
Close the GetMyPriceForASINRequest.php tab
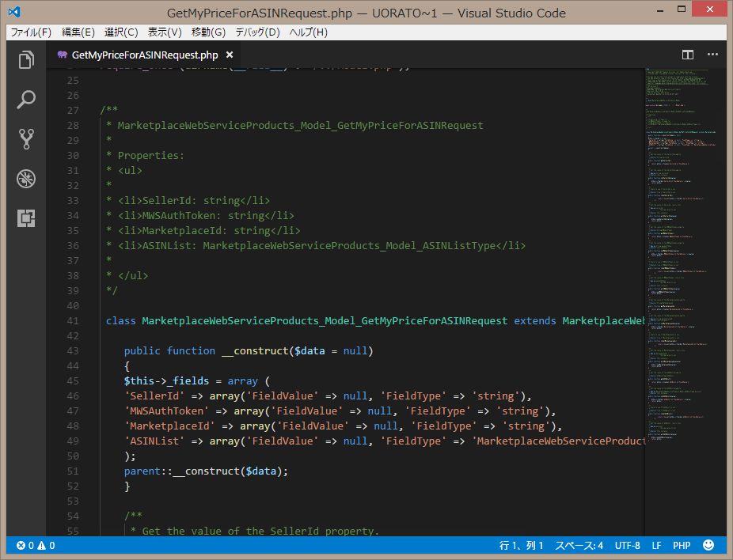pyautogui.click(x=230, y=55)
